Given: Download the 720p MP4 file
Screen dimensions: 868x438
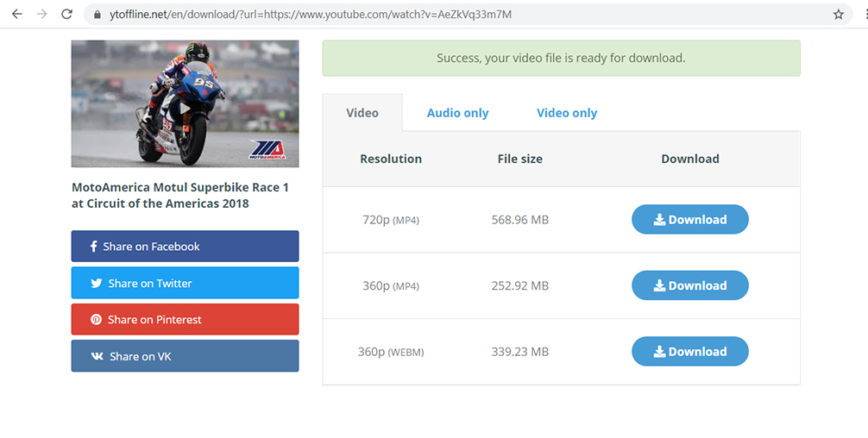Looking at the screenshot, I should coord(690,220).
